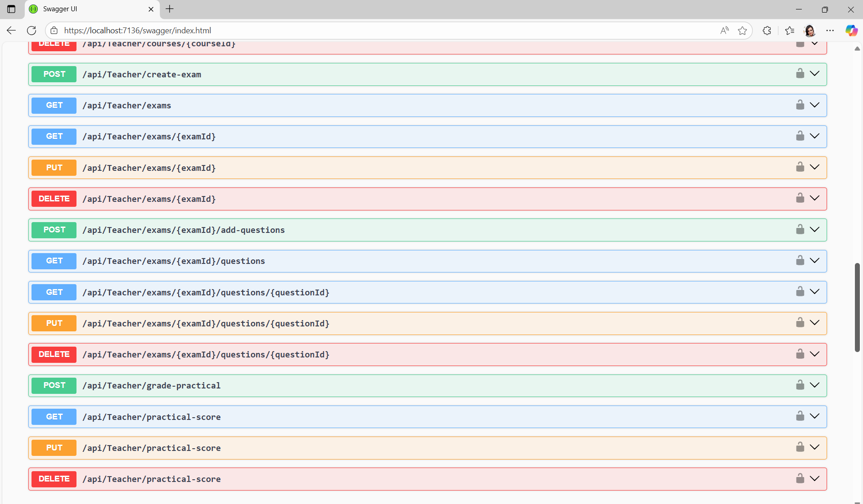Click the address bar URL field
Screen dimensions: 863x504
tap(360, 31)
